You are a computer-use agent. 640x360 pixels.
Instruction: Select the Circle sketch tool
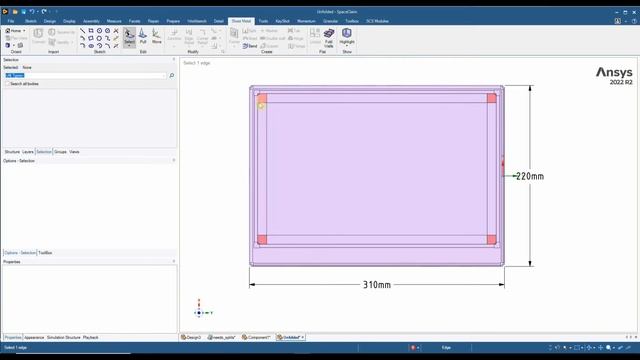[x=99, y=31]
